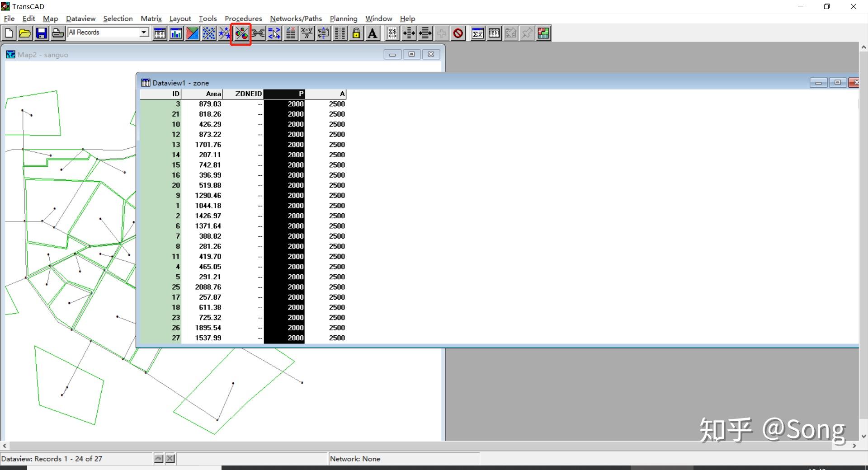Screen dimensions: 868x470
Task: Click vertical scrollbar down arrow
Action: pos(863,437)
